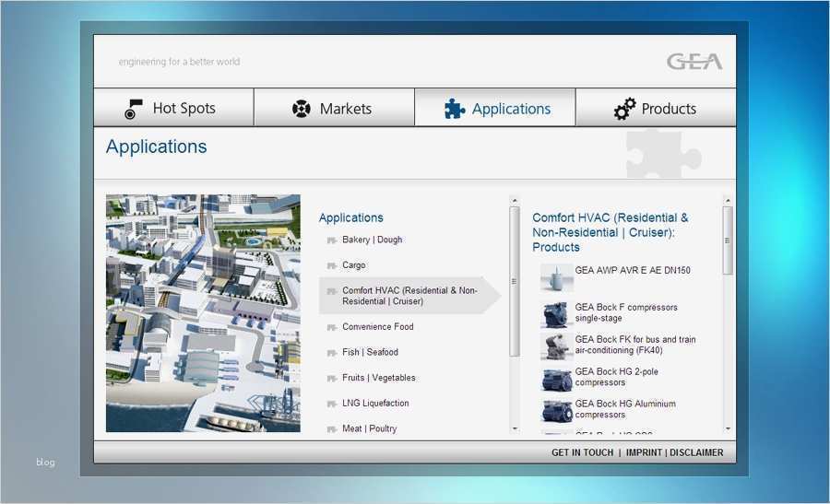Open GEA AWP AVR E AE DN150 link
This screenshot has height=504, width=830.
tap(633, 270)
